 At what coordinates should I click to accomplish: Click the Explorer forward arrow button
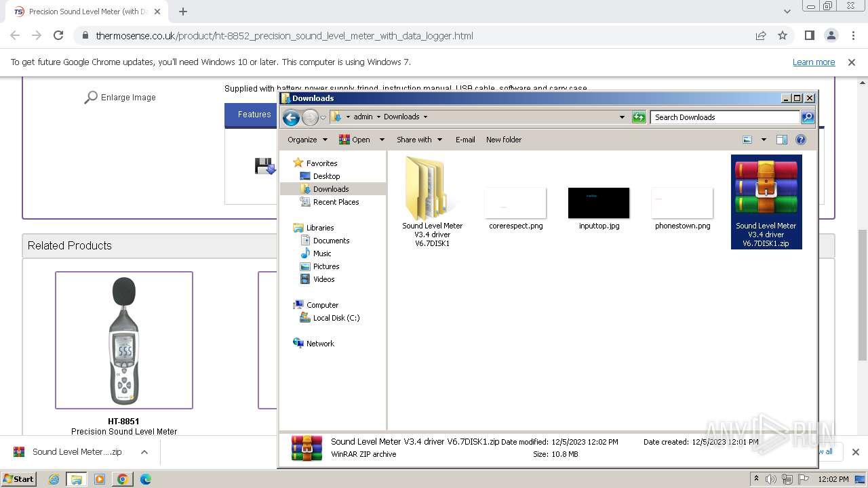tap(310, 117)
